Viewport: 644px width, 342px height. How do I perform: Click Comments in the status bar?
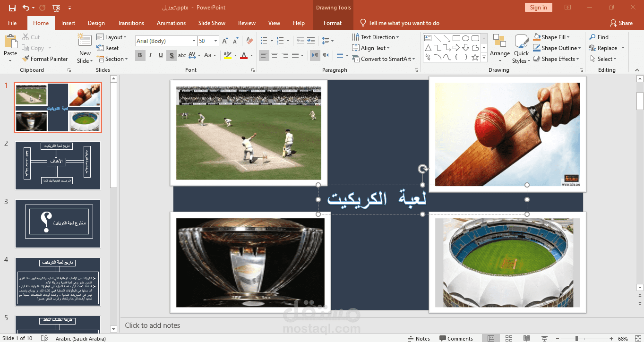456,338
